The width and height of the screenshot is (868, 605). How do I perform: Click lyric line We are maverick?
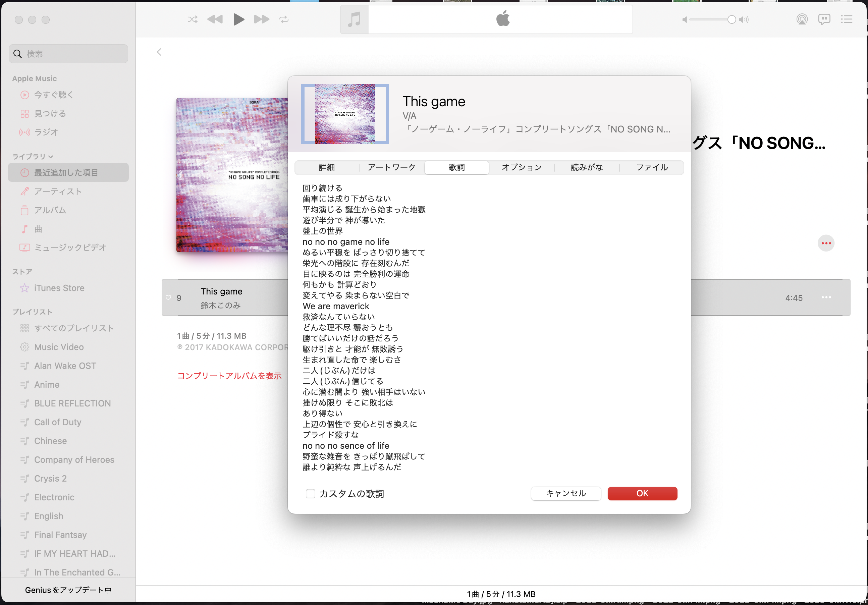336,306
